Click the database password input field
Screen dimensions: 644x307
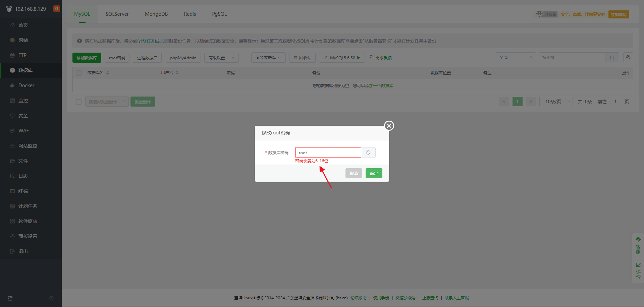coord(328,152)
